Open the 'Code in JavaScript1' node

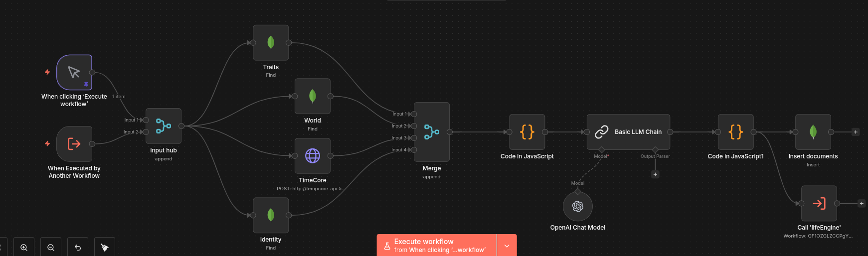click(736, 132)
